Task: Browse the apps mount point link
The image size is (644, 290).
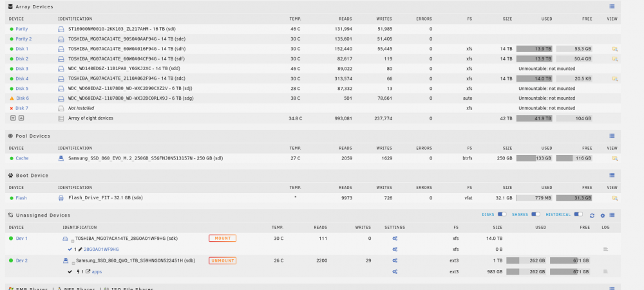Action: coord(97,271)
